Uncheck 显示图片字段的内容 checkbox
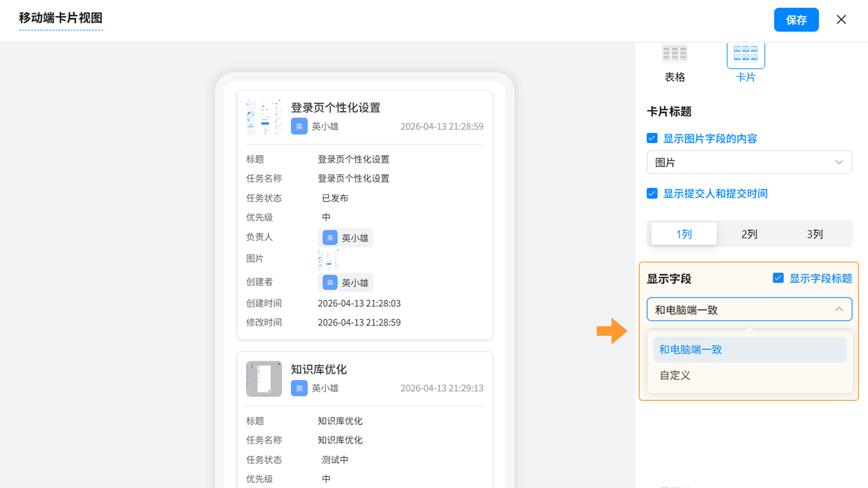Image resolution: width=868 pixels, height=488 pixels. (x=652, y=138)
